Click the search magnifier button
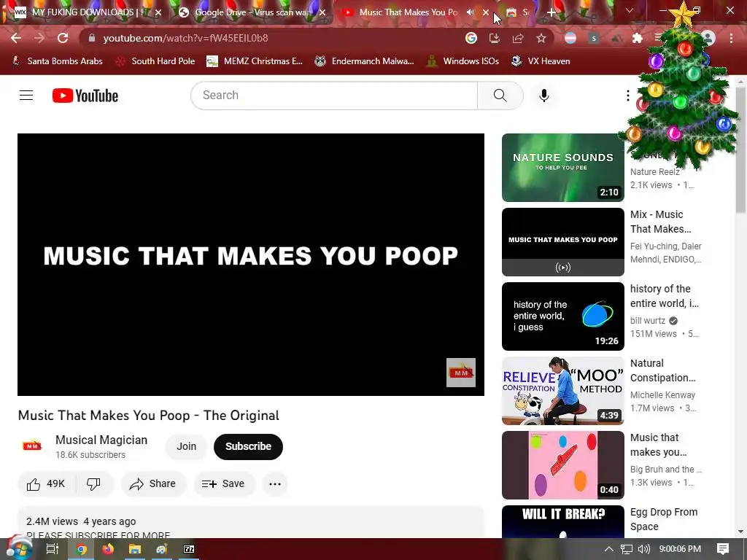This screenshot has width=747, height=560. tap(500, 96)
